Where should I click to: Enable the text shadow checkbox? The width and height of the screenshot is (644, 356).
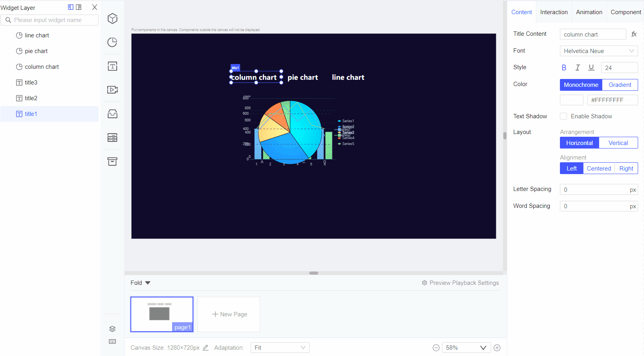click(563, 116)
